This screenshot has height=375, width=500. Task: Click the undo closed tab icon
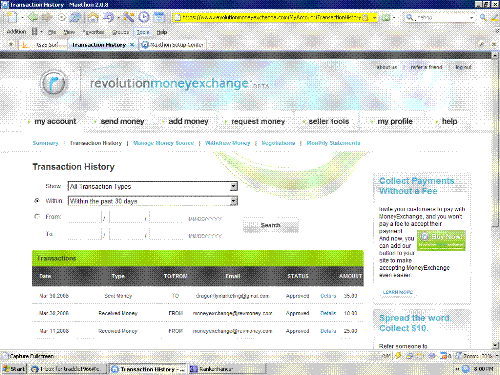pyautogui.click(x=108, y=17)
